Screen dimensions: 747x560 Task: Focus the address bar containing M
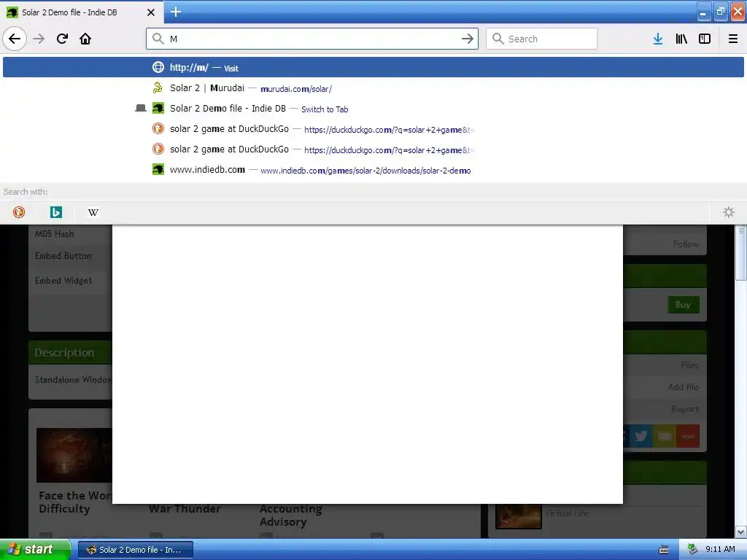point(312,39)
